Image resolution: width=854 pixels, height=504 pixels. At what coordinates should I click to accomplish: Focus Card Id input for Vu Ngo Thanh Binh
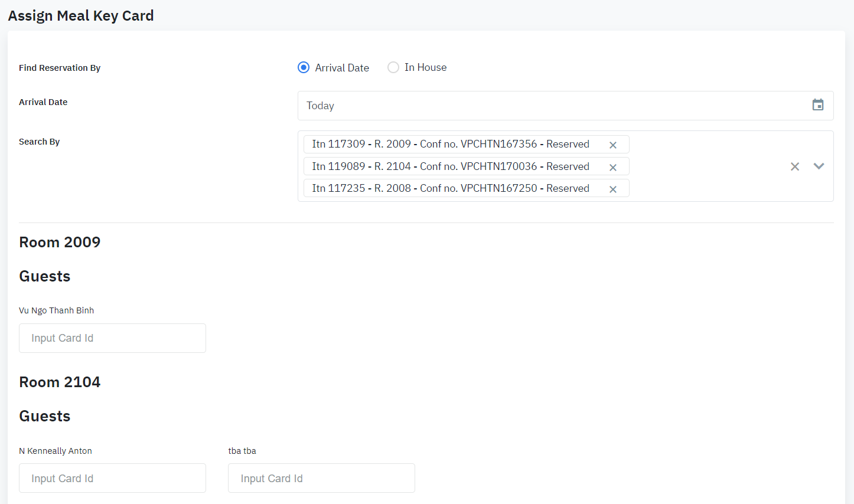(112, 338)
